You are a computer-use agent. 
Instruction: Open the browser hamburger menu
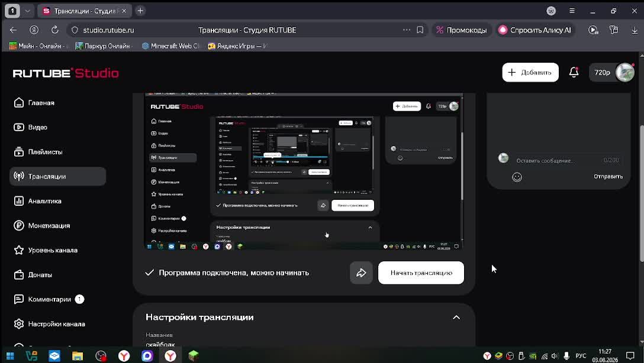pos(572,11)
